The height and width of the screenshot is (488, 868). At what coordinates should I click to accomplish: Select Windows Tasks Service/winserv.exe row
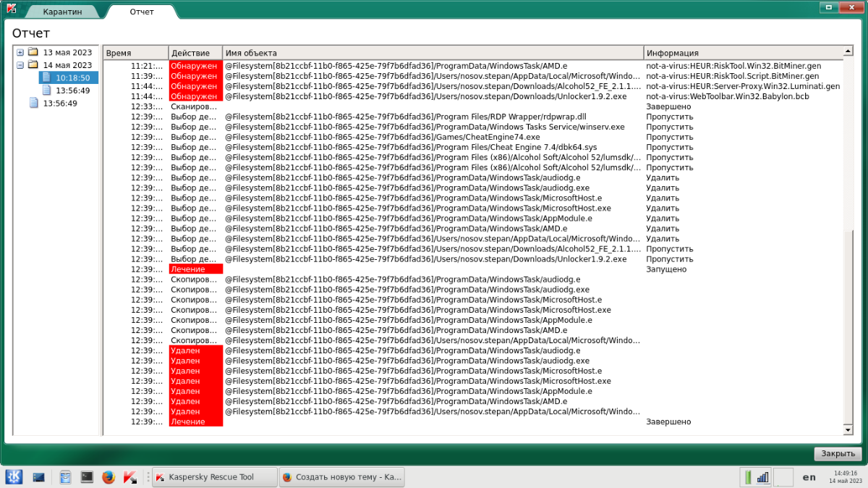point(474,126)
